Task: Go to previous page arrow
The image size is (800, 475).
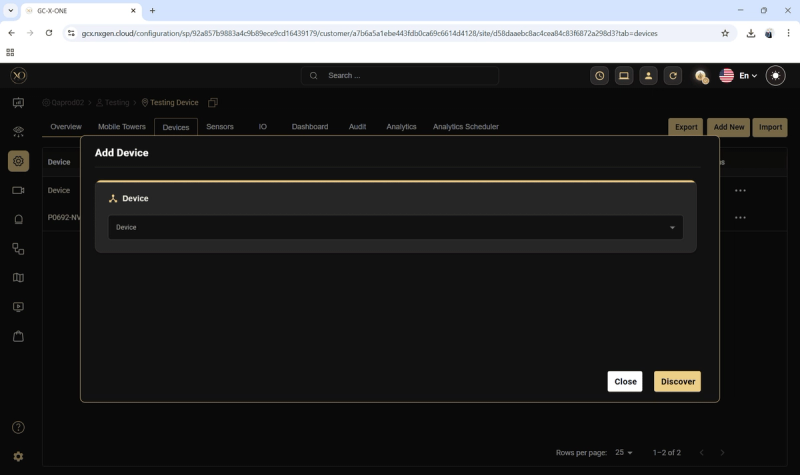Action: point(702,453)
